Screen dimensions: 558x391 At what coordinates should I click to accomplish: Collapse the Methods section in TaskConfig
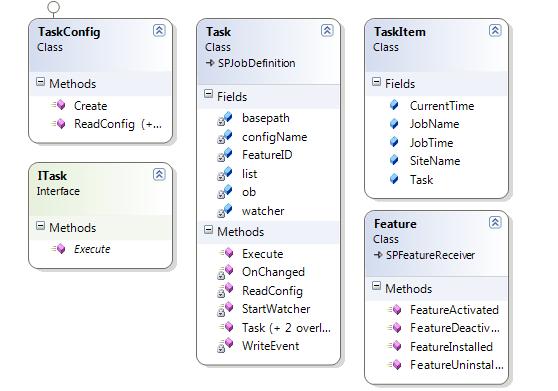pos(41,82)
